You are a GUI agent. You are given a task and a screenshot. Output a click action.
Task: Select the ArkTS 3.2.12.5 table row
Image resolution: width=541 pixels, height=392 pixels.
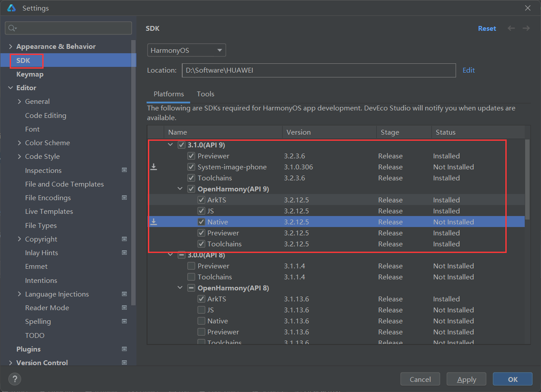[x=336, y=200]
